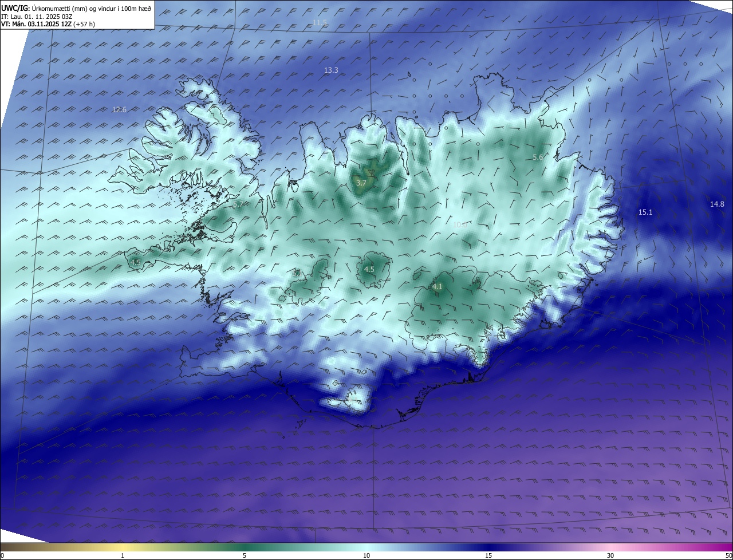Click the 'IT: Lau. 01. 11. 2025 03Z' line

[x=37, y=17]
